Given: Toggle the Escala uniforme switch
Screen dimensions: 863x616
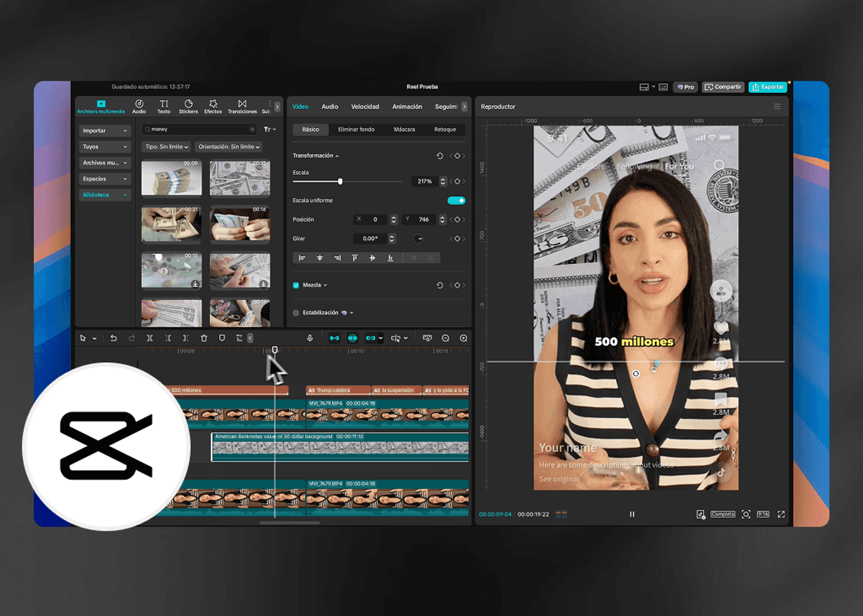Looking at the screenshot, I should tap(456, 200).
